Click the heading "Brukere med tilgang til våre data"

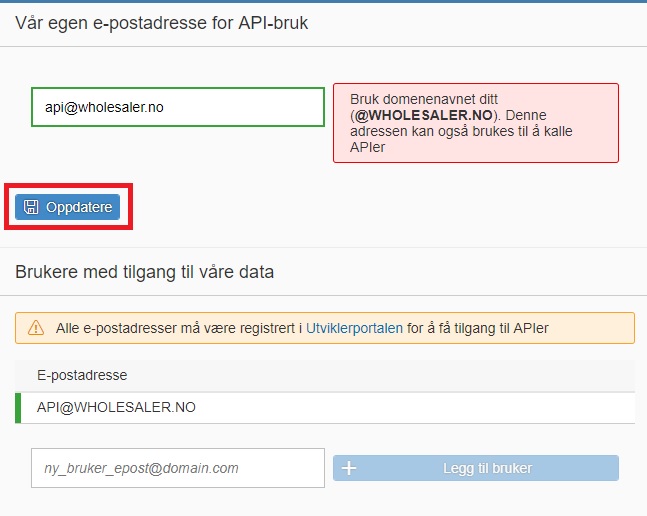coord(145,271)
